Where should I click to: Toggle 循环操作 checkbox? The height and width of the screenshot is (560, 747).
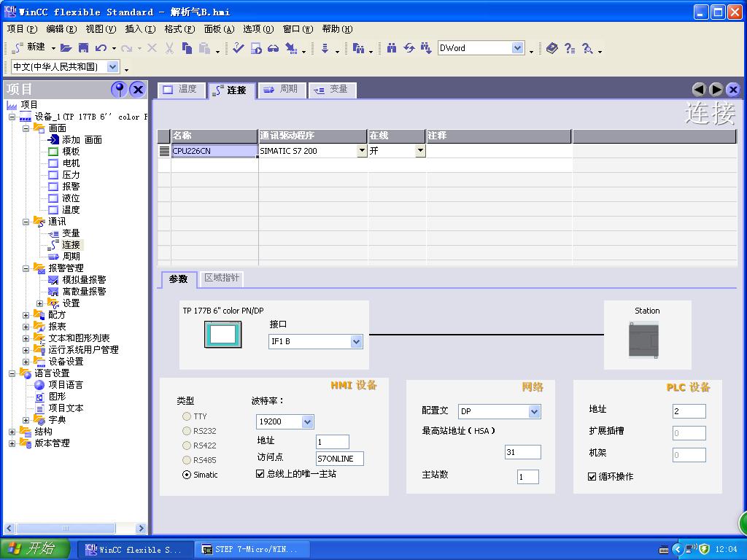coord(592,477)
